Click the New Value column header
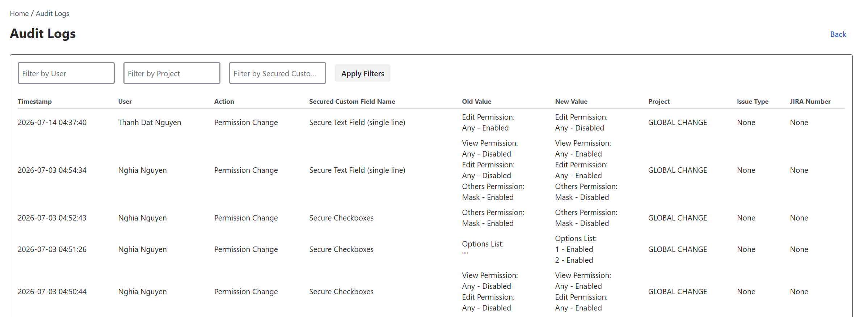The image size is (868, 317). coord(571,102)
